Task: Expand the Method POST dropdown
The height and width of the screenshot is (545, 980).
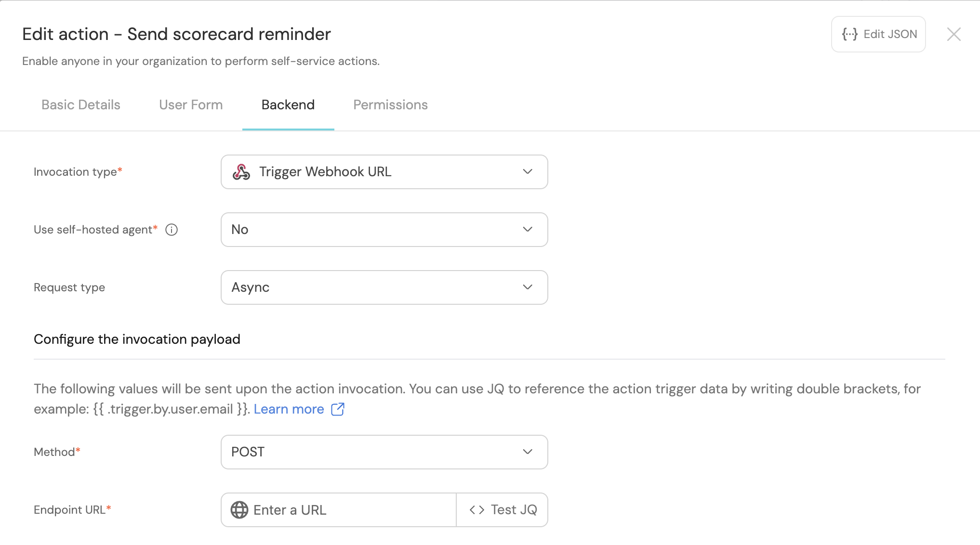Action: [384, 452]
